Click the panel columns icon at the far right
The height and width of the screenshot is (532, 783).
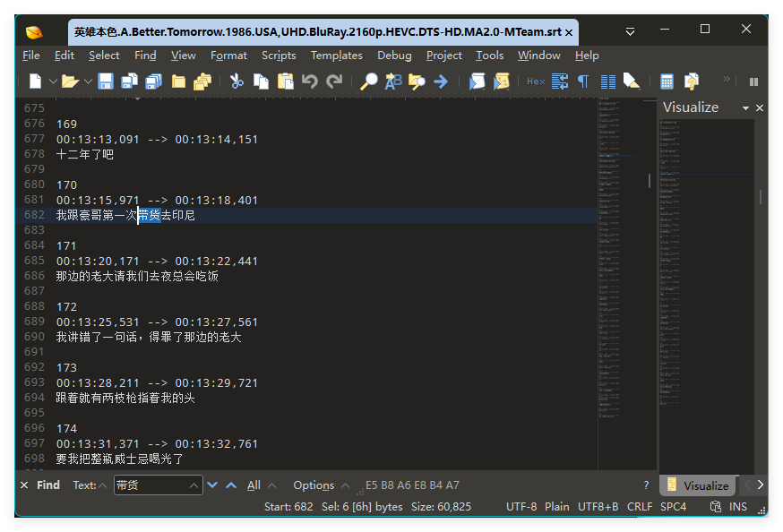pyautogui.click(x=754, y=82)
